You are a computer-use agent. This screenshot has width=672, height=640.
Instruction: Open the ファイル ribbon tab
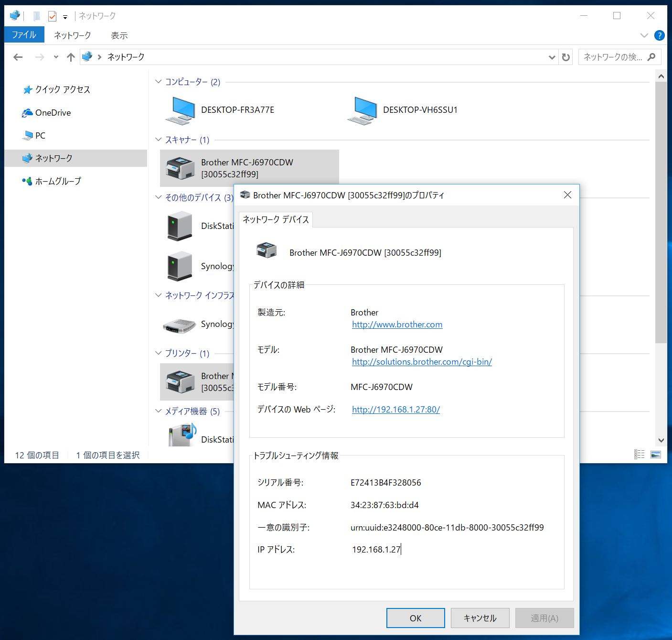click(x=24, y=35)
